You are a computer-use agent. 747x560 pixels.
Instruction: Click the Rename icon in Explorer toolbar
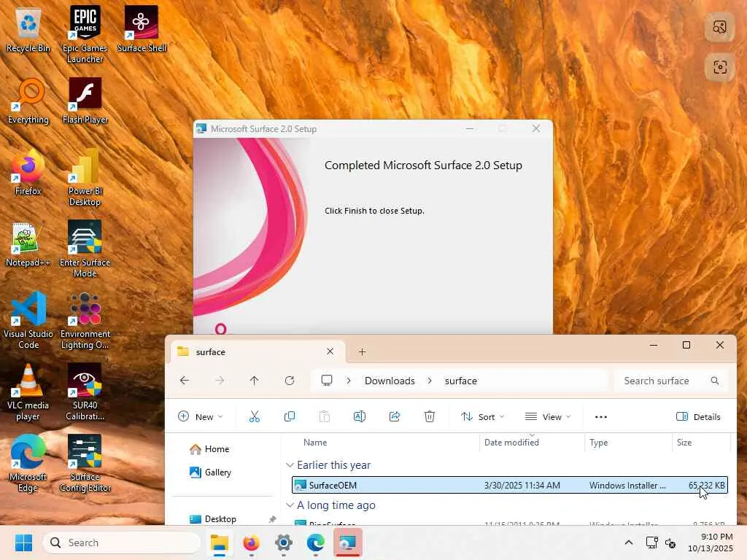(x=359, y=416)
